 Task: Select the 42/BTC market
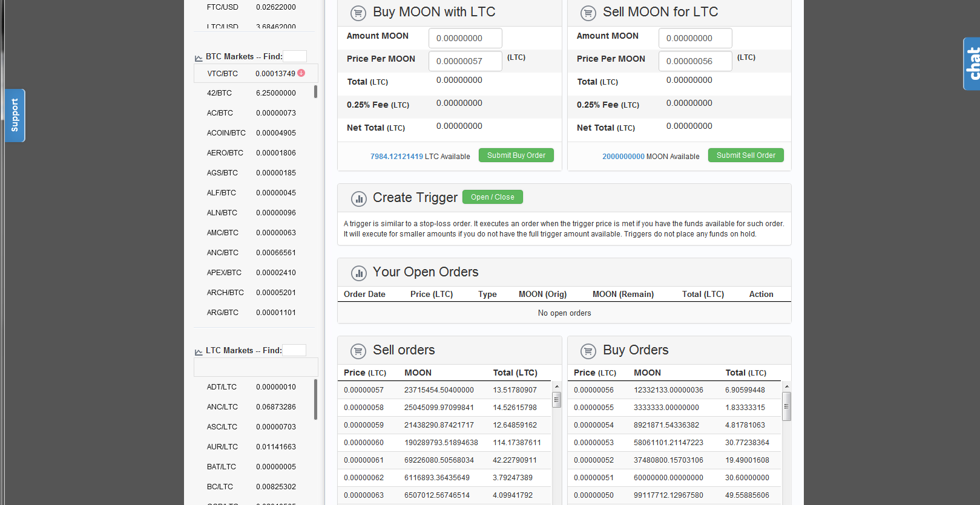coord(254,93)
